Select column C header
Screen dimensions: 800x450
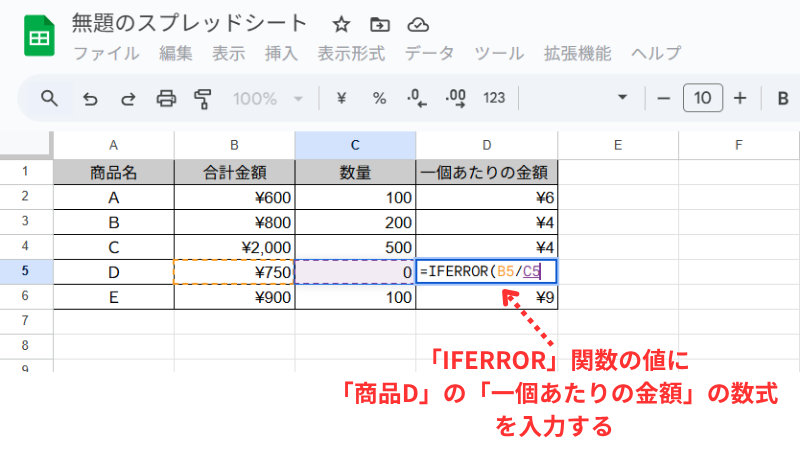point(355,145)
